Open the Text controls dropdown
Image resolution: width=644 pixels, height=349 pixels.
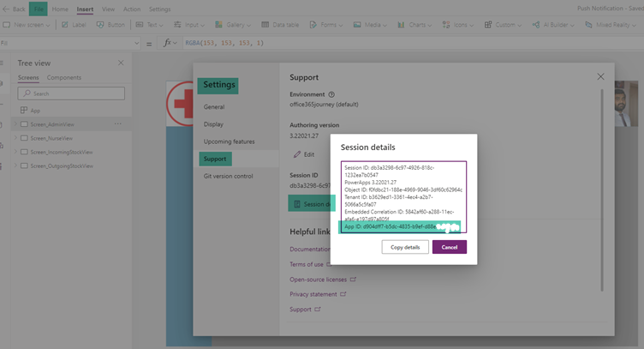pos(150,25)
